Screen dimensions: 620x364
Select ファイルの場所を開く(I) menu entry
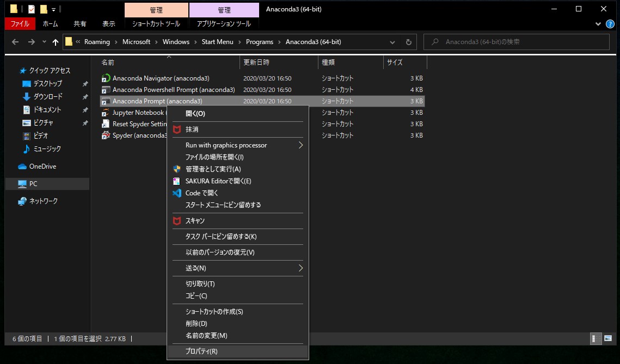(x=238, y=157)
